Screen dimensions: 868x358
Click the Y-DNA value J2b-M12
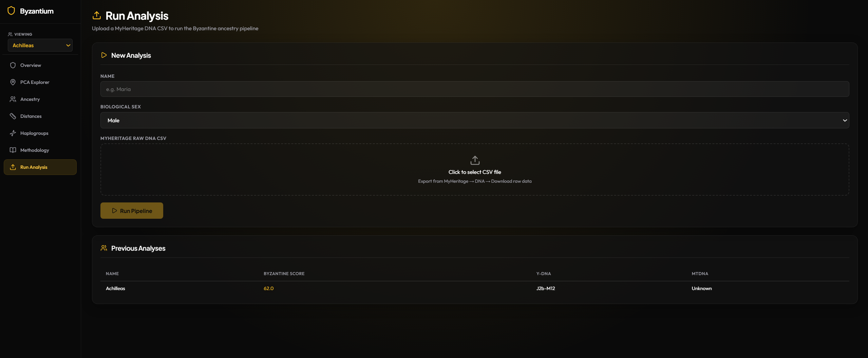pyautogui.click(x=545, y=288)
